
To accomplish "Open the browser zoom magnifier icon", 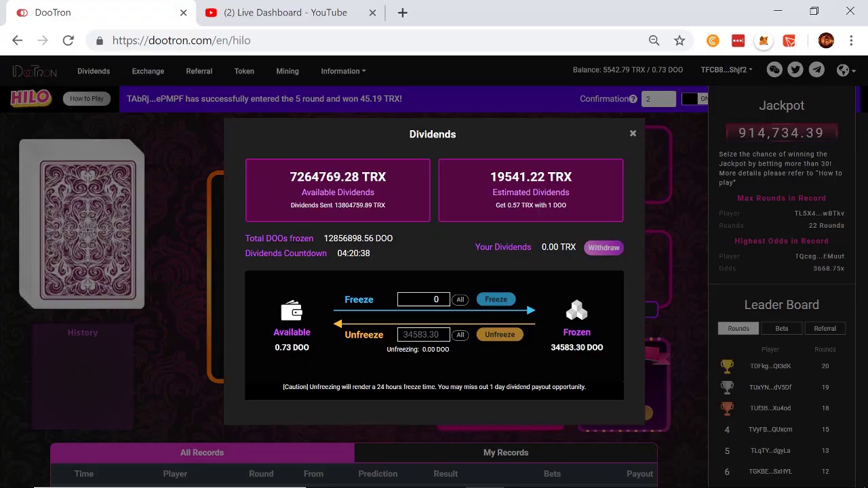I will tap(654, 41).
